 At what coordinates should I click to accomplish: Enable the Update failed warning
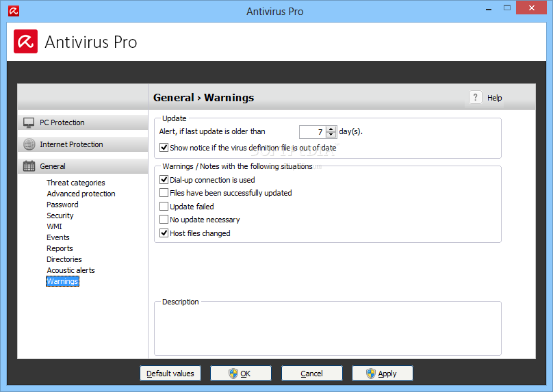(164, 206)
